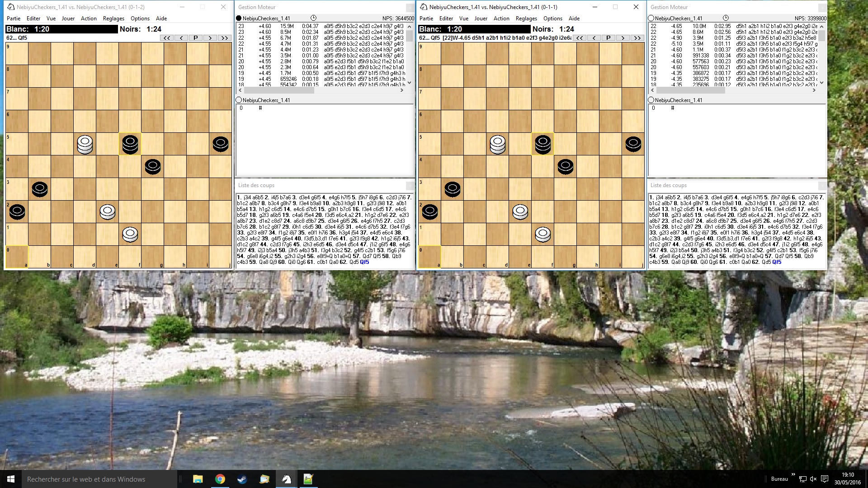Click the clock icon in left engine panel
The image size is (868, 488).
313,18
